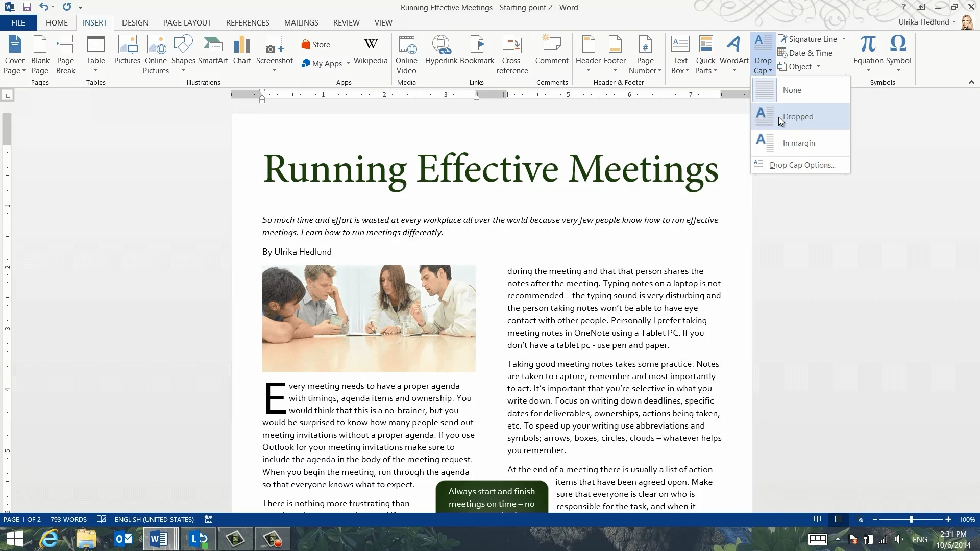Open the Signature Line dropdown arrow
Screen dimensions: 980x551
pyautogui.click(x=844, y=39)
